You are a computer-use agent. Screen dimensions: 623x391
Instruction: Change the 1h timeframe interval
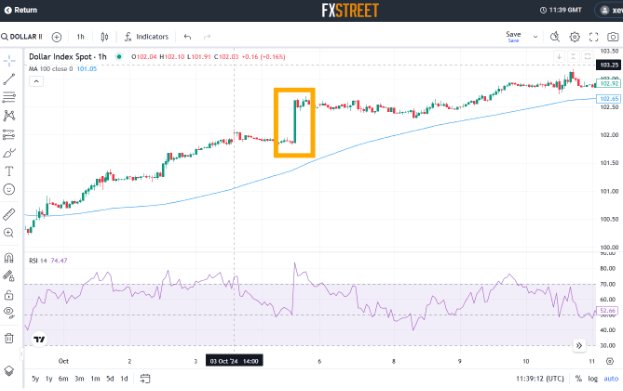81,37
